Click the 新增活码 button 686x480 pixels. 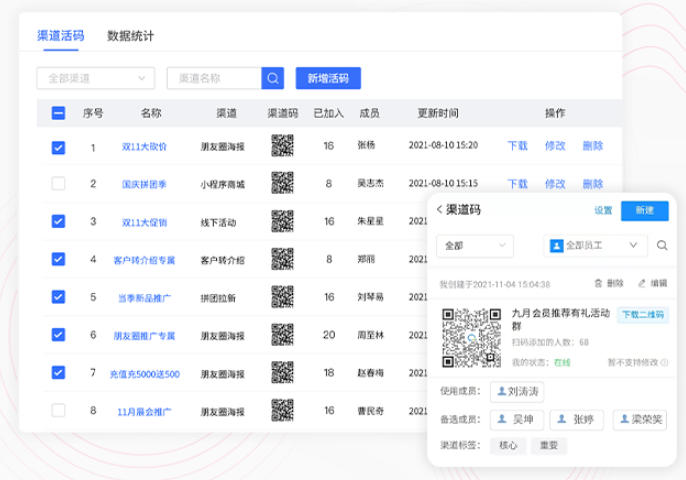click(x=328, y=78)
